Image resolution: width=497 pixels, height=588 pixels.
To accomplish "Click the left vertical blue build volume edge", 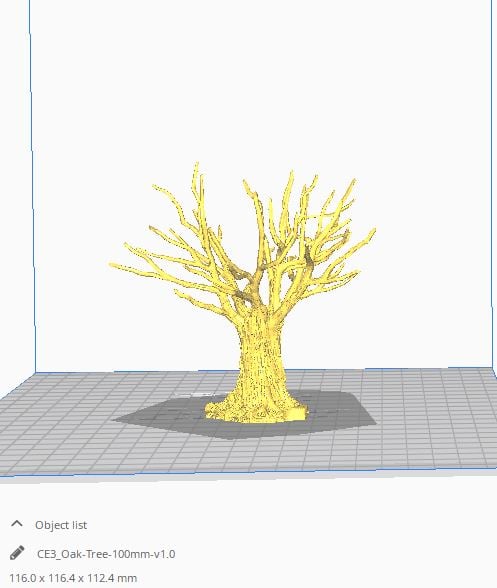I will click(33, 188).
